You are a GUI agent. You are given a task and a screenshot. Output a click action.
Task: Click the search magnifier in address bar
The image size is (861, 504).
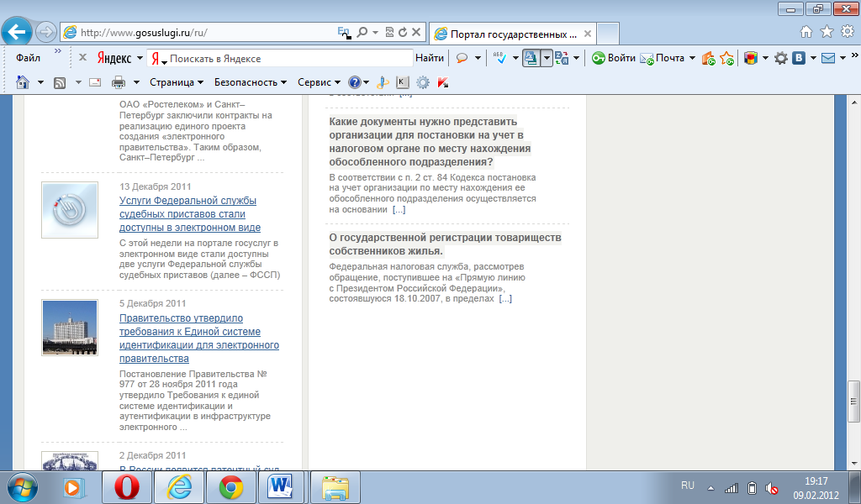[362, 33]
